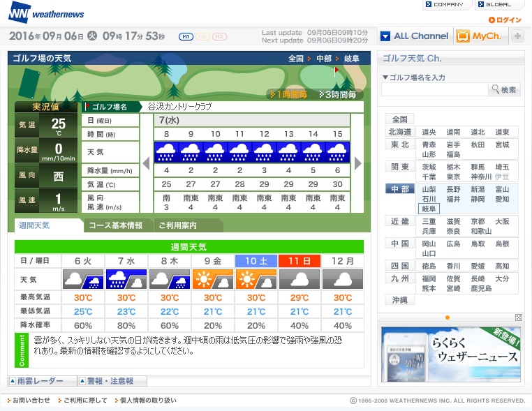
Task: Select the 全国 region button
Action: point(399,119)
